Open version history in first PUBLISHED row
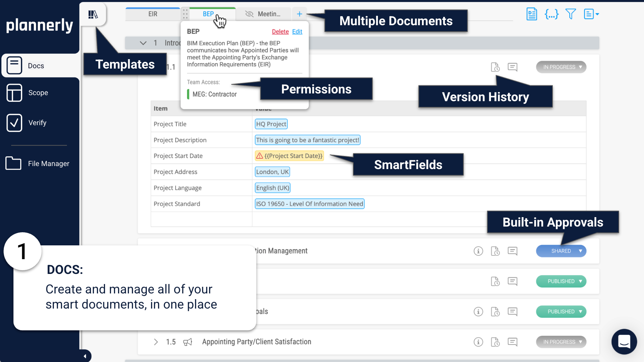The image size is (644, 362). [x=495, y=281]
